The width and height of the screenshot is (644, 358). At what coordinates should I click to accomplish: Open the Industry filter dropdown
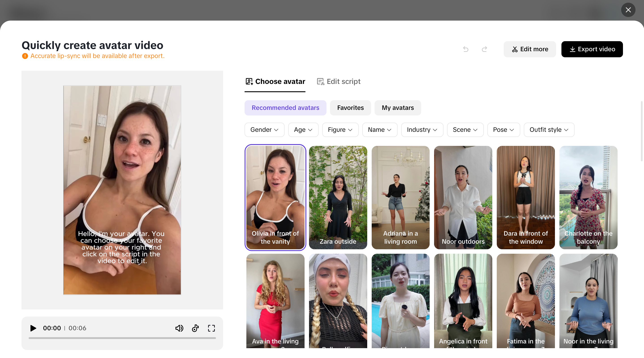point(422,130)
